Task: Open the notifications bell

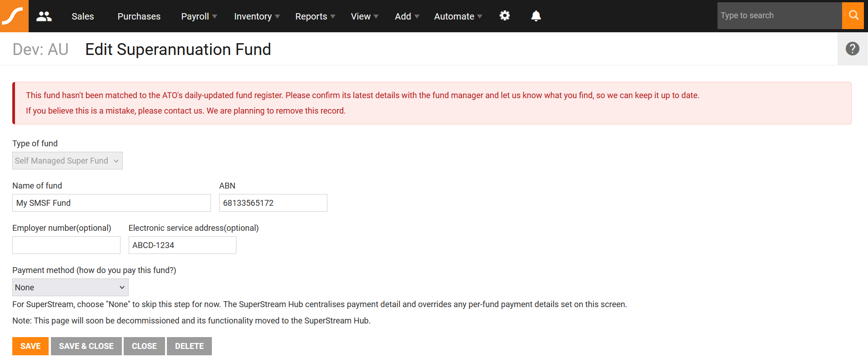Action: 536,16
